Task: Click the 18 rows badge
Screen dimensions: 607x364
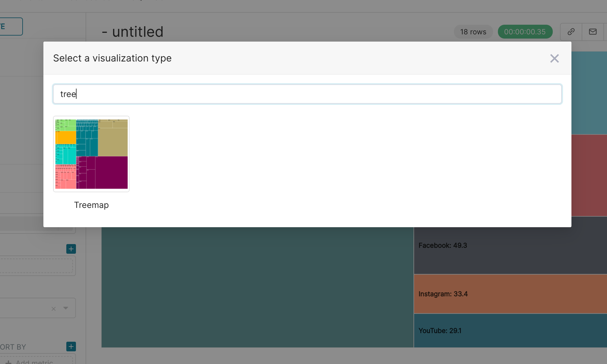Action: (473, 32)
